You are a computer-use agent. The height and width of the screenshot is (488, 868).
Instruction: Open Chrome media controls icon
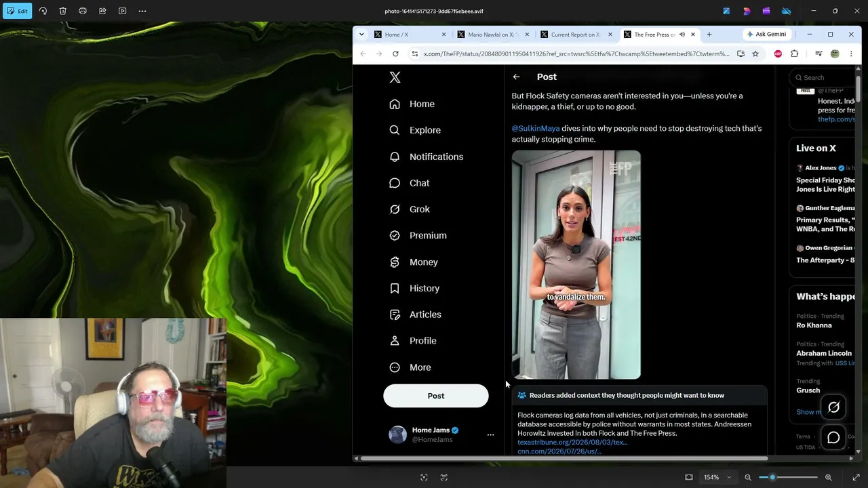pos(818,54)
